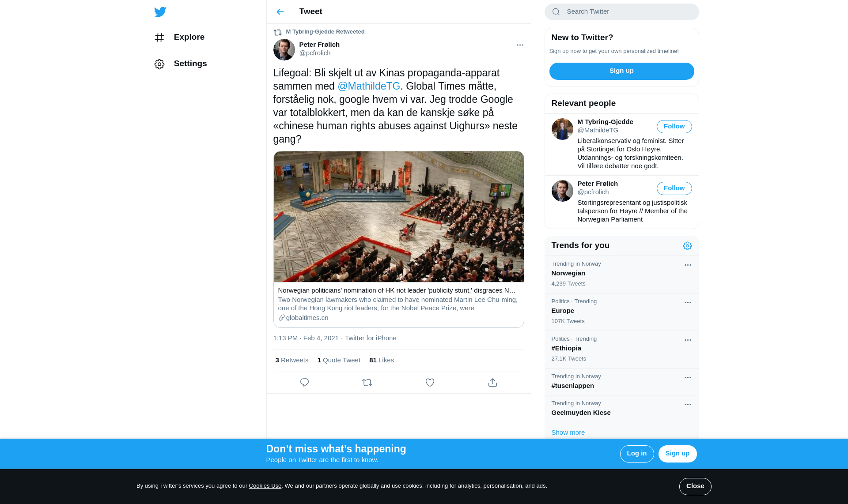Click Sign up in New to Twitter box
The image size is (848, 504).
point(621,71)
